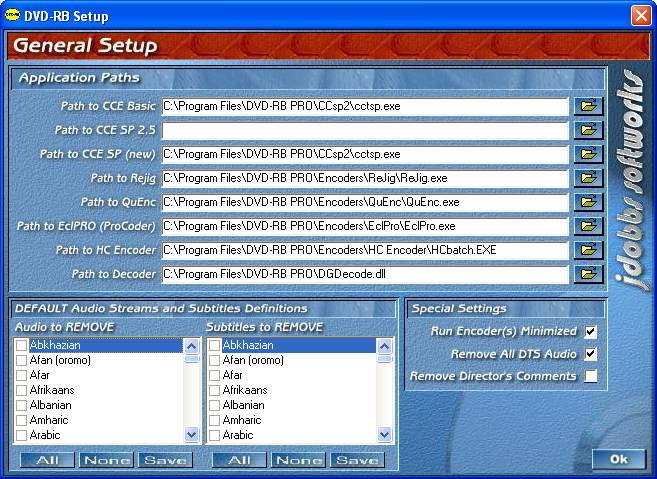Check Afan (oromo) in Subtitles to REMOVE
The image size is (657, 479).
pyautogui.click(x=215, y=360)
